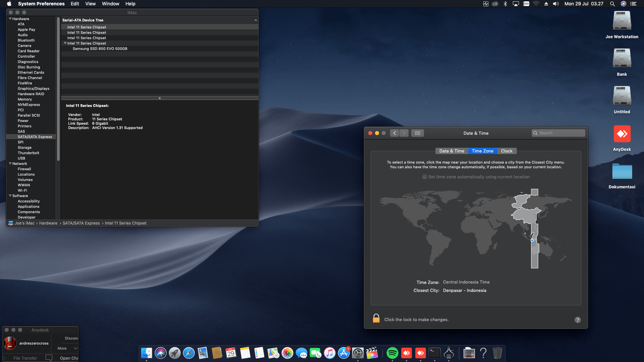Go forward in the Date & Time window
Screen dimensions: 644x362
(404, 133)
